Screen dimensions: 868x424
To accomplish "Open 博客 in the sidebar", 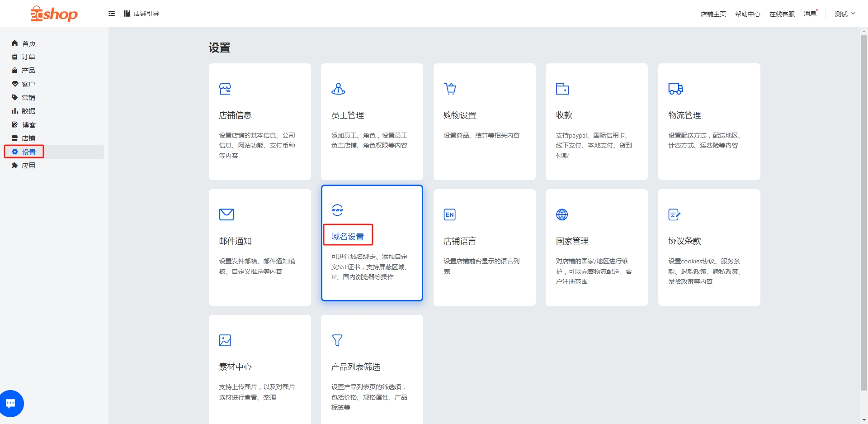I will pyautogui.click(x=28, y=125).
